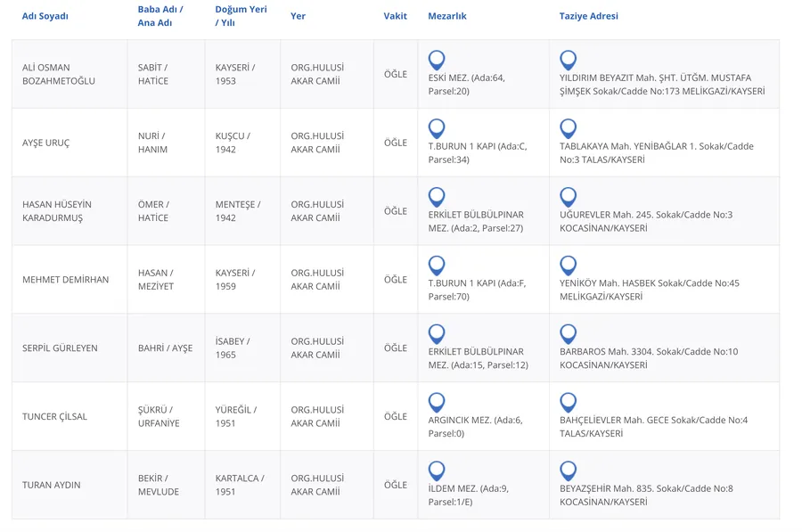The height and width of the screenshot is (532, 802).
Task: Open condolence address pin for Mehmet Demirhan
Action: coord(568,266)
